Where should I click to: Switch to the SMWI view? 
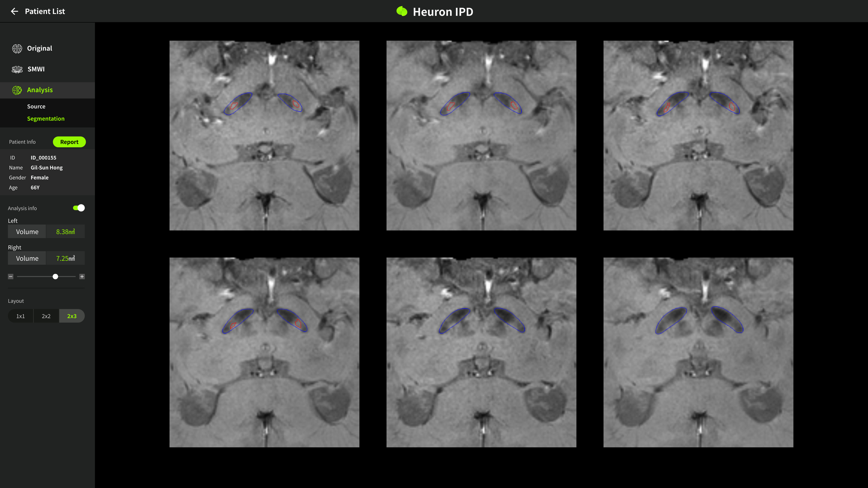[x=36, y=69]
